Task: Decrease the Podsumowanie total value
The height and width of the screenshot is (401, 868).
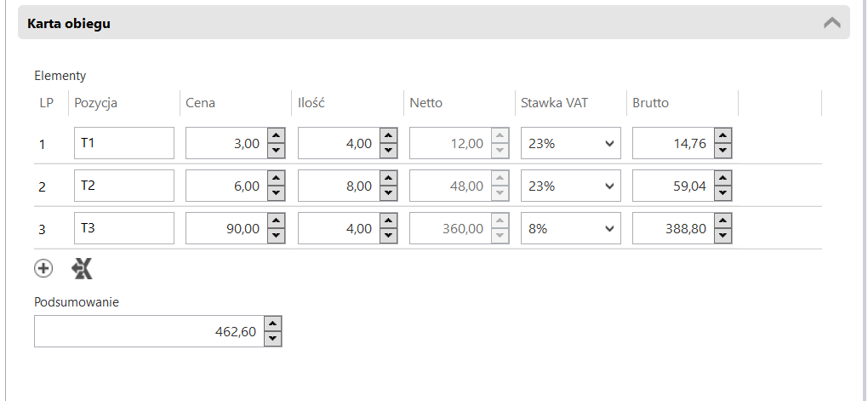Action: coord(272,339)
